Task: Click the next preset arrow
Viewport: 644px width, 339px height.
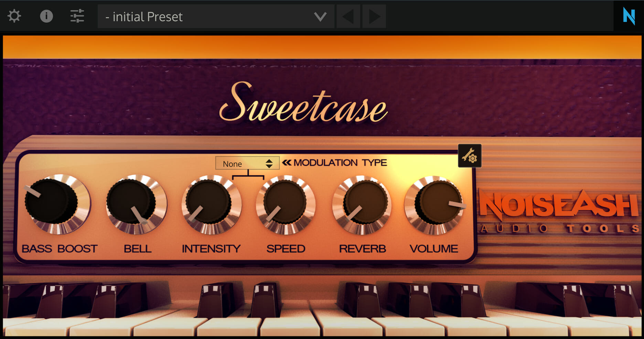Action: [x=374, y=15]
